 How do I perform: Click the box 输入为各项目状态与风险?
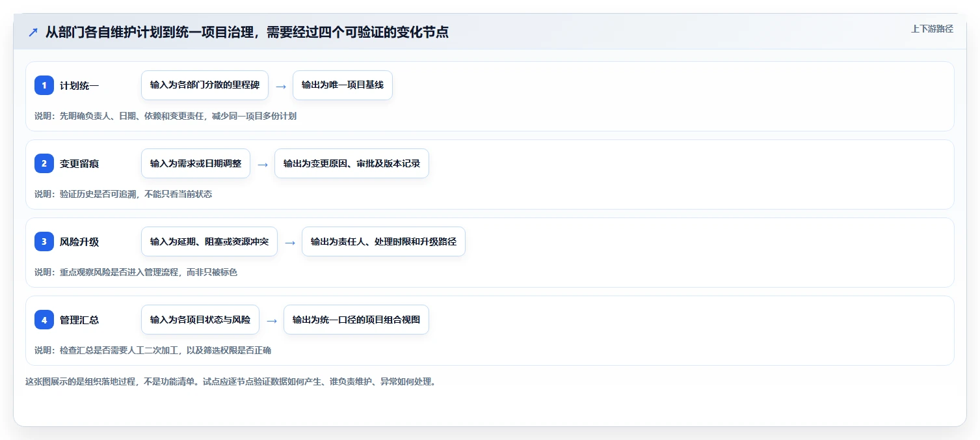pos(200,320)
